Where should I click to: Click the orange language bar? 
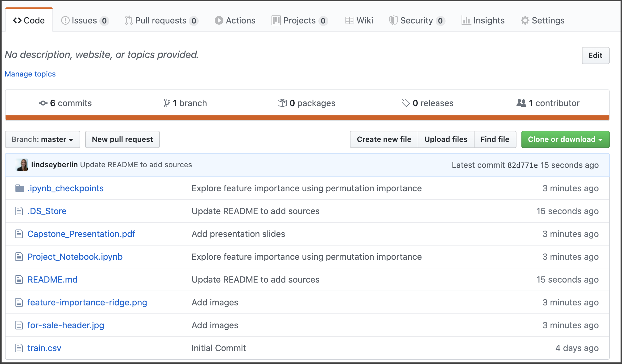(x=307, y=118)
